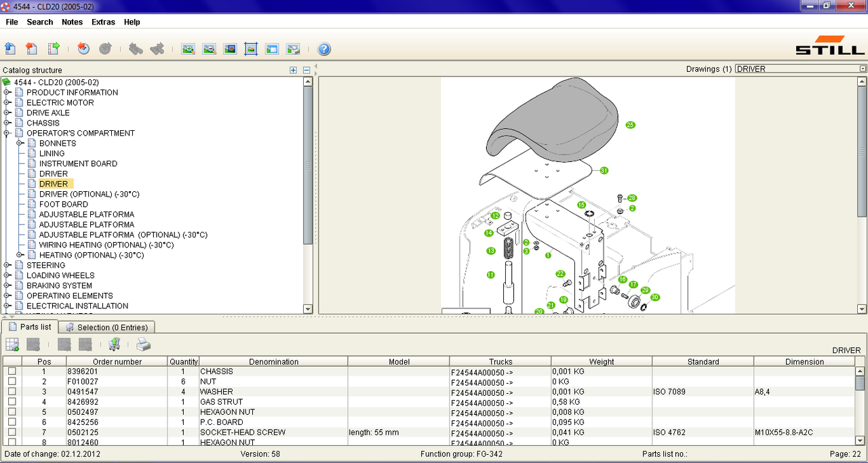Tick checkbox for SOCKET-HEAD SCREW row
The width and height of the screenshot is (868, 463).
click(x=12, y=432)
